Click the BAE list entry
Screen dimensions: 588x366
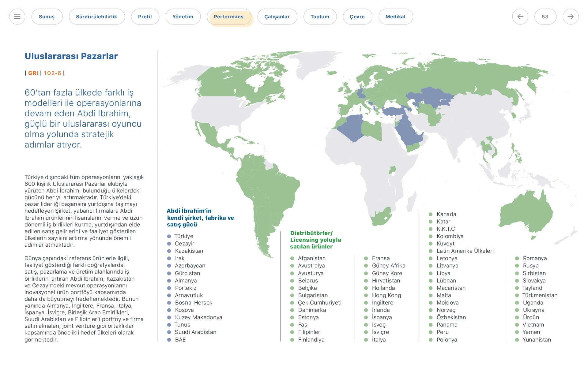[180, 340]
